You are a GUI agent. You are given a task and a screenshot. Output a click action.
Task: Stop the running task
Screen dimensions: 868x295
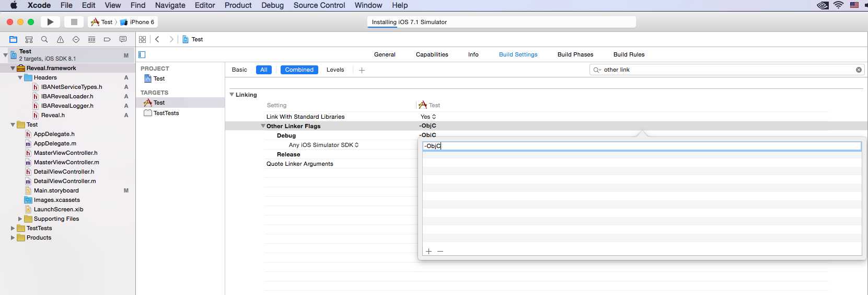pos(74,22)
